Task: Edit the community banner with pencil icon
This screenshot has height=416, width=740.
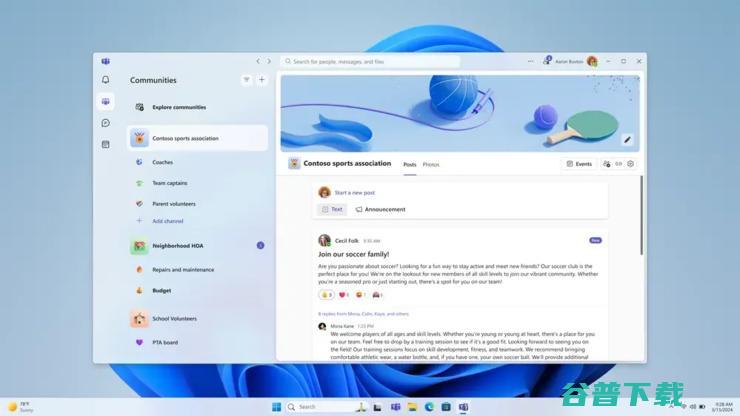Action: [627, 139]
